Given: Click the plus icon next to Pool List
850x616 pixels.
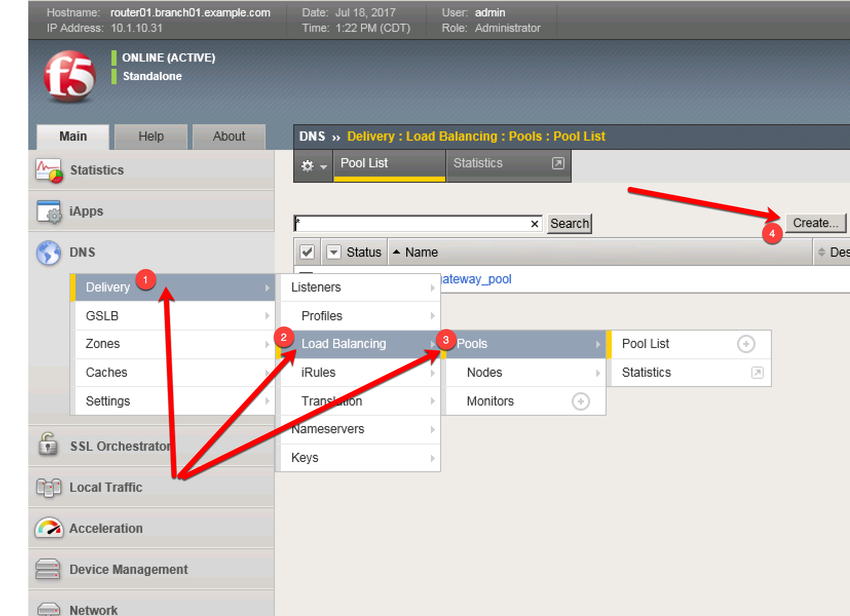Looking at the screenshot, I should point(746,344).
